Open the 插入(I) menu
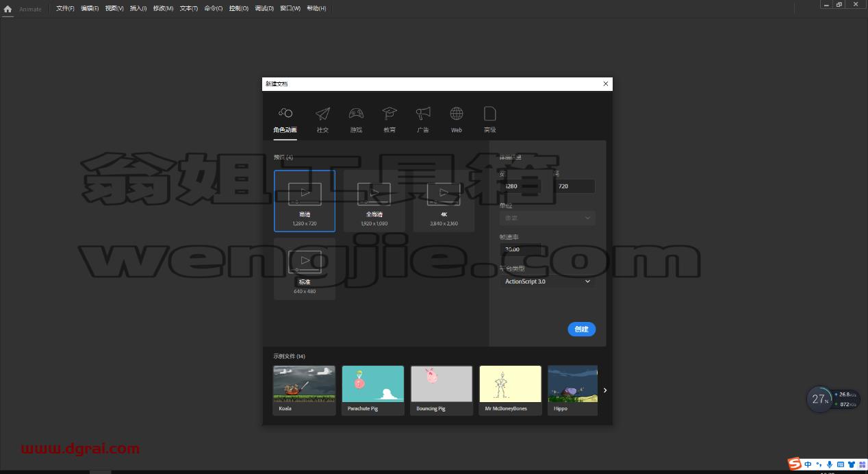Image resolution: width=868 pixels, height=474 pixels. (x=138, y=8)
